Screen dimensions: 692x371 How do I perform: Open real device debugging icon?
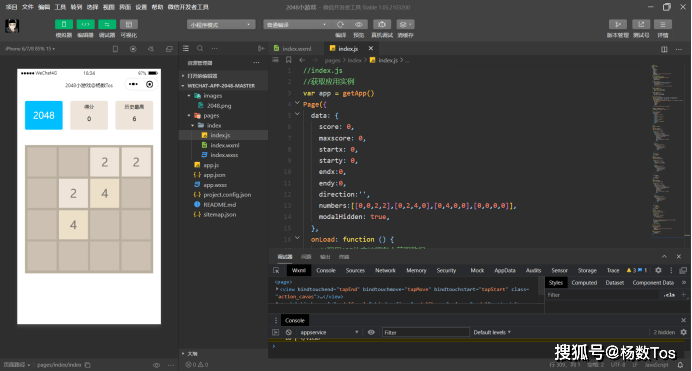coord(382,24)
